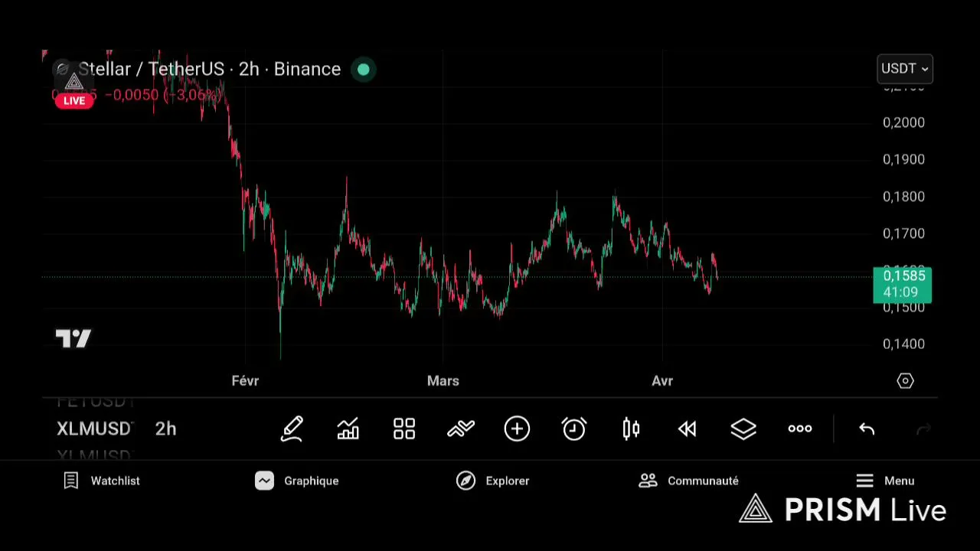Open the XLMUSD symbol selector
Screen dimensions: 980x551
click(94, 429)
